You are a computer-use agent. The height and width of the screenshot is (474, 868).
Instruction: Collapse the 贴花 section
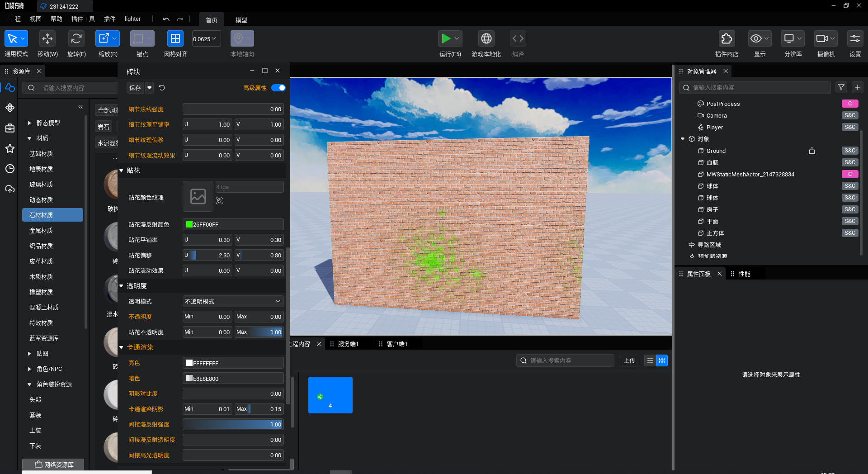pyautogui.click(x=121, y=171)
